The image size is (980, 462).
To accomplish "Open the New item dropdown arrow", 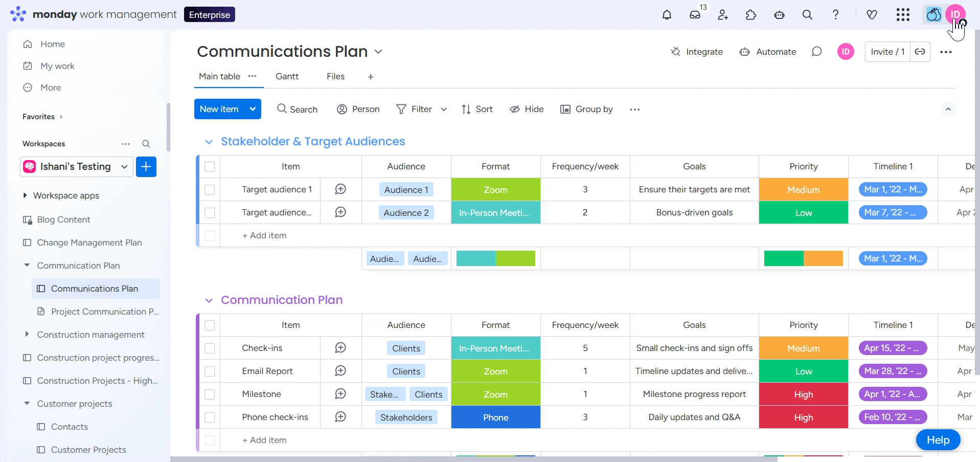I will [x=253, y=109].
